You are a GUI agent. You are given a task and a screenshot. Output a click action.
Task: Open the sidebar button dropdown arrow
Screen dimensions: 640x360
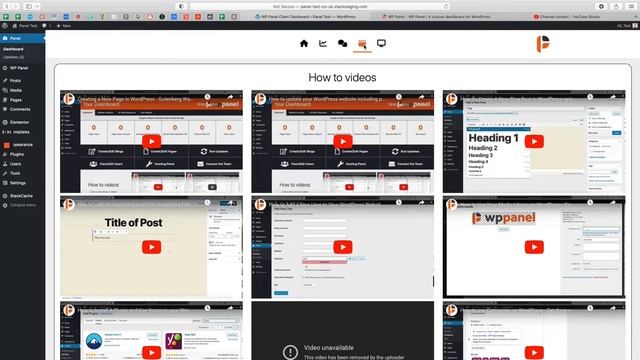coord(37,7)
